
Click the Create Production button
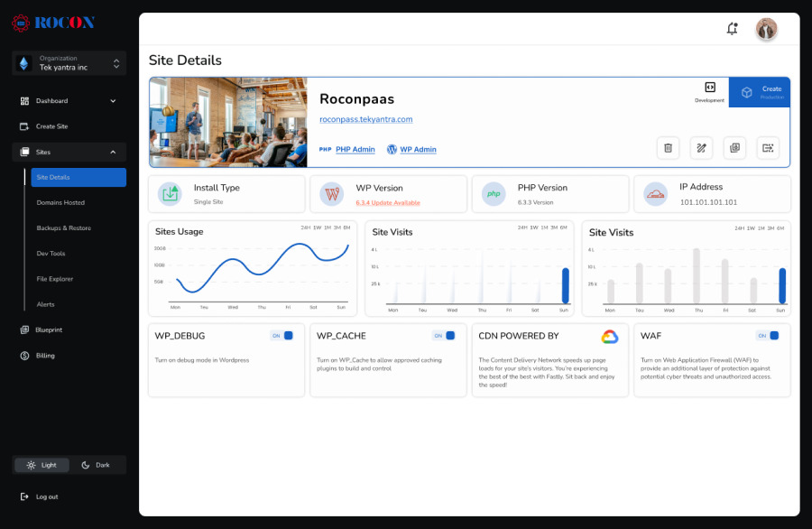759,92
